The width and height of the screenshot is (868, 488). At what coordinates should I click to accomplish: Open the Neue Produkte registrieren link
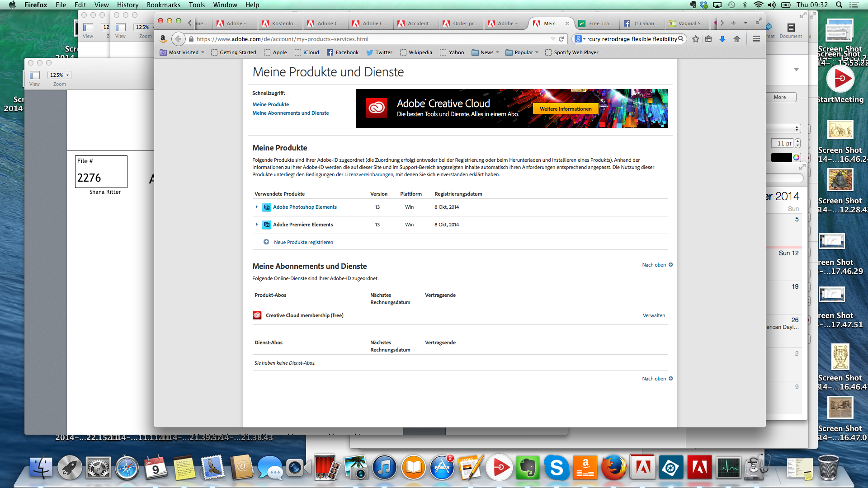coord(303,242)
